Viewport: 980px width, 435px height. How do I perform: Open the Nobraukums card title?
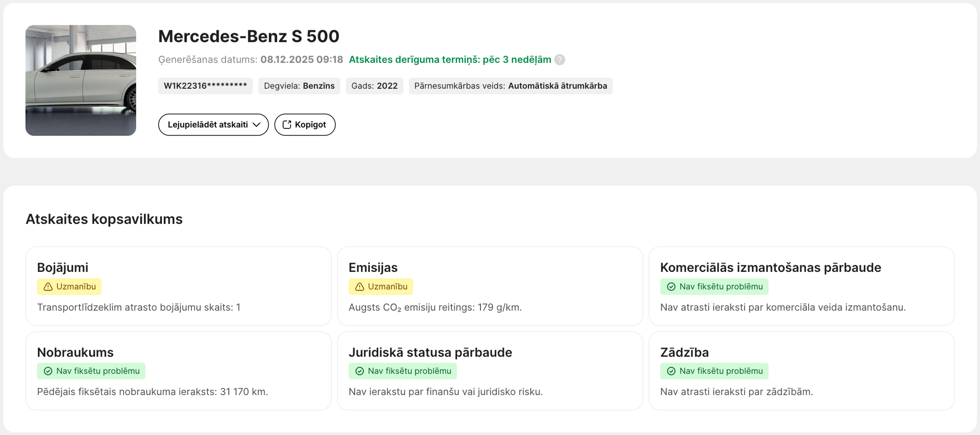[x=75, y=352]
